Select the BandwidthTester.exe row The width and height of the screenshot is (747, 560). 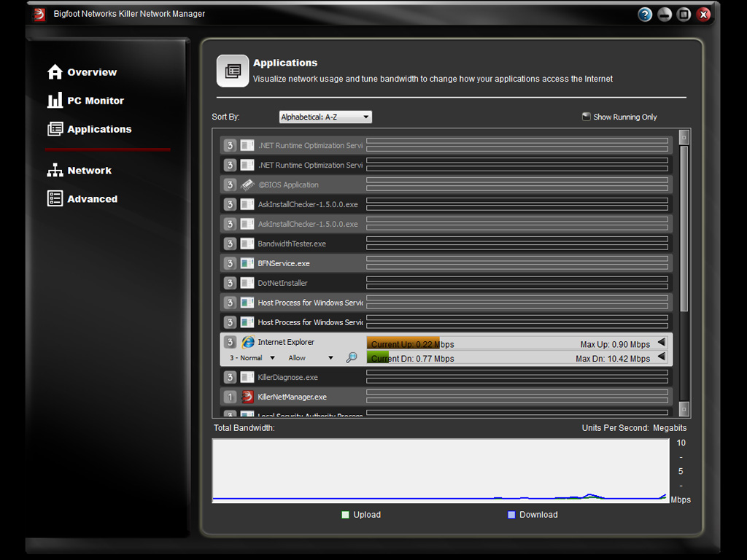click(446, 244)
